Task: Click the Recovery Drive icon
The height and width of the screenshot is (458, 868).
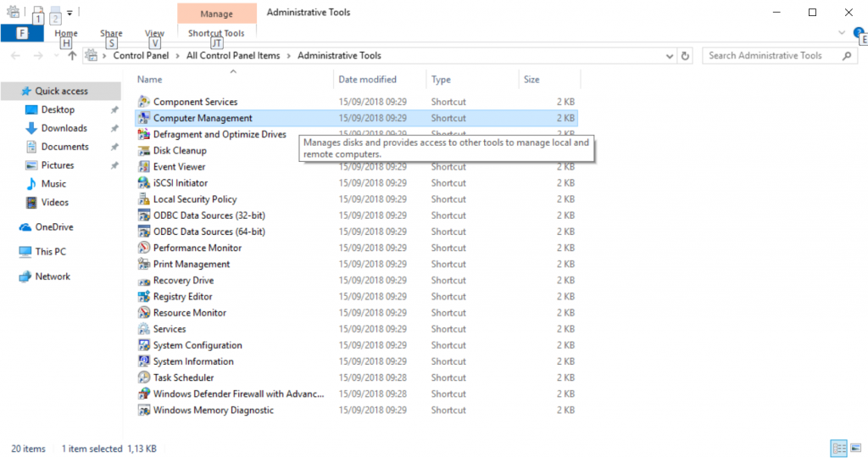Action: coord(144,280)
